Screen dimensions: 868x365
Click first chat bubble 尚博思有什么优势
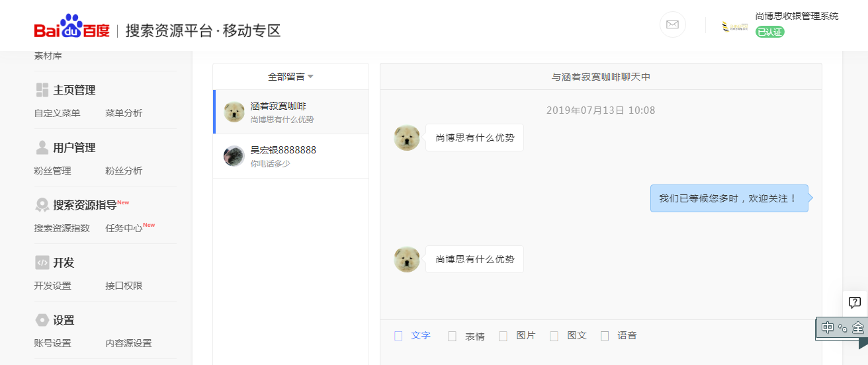click(x=474, y=138)
